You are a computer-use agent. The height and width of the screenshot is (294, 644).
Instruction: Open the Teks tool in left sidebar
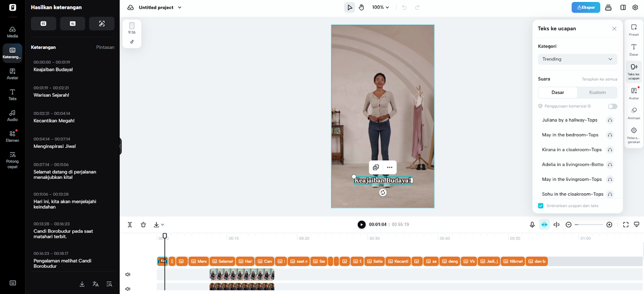(13, 95)
